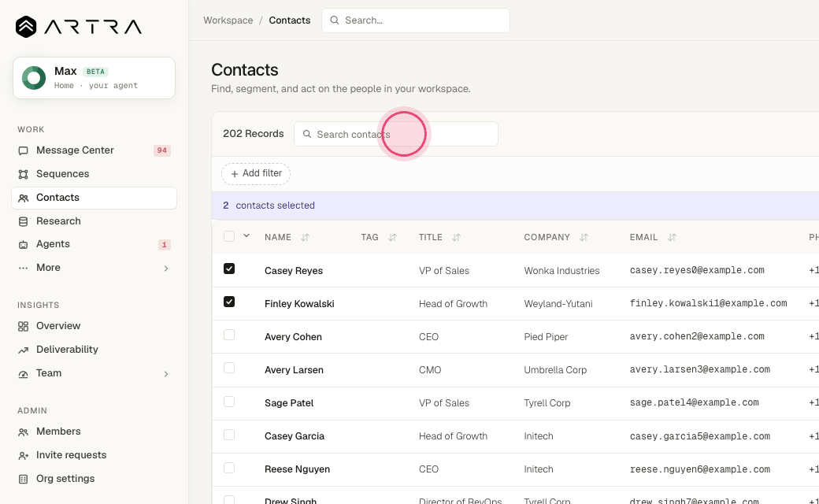This screenshot has width=819, height=504.
Task: Open Max Home agent card
Action: click(x=94, y=78)
